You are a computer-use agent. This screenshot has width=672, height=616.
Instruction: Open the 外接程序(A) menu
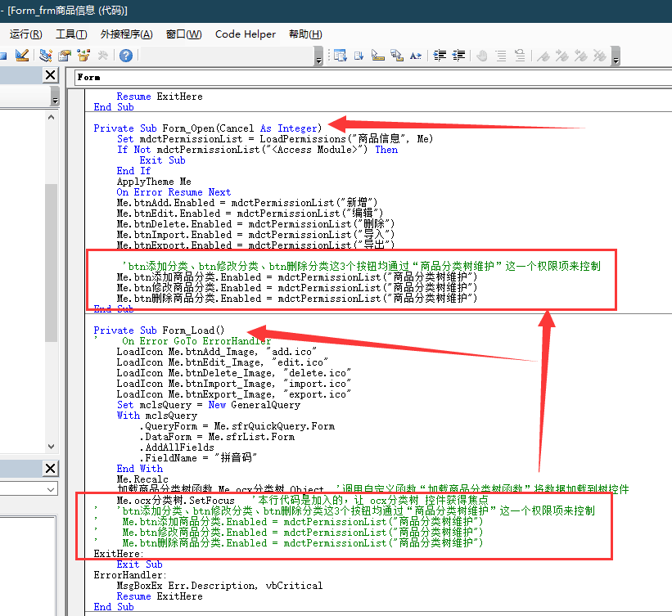point(126,34)
